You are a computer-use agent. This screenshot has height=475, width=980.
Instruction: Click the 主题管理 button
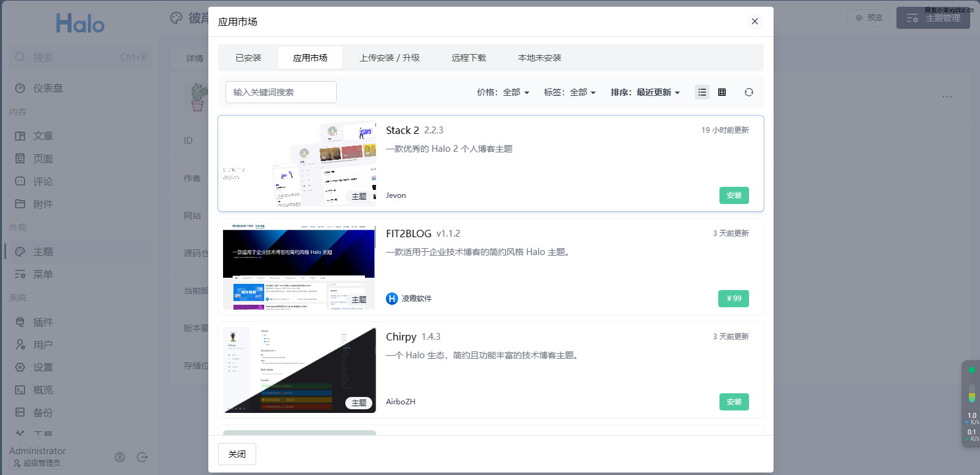click(x=933, y=18)
